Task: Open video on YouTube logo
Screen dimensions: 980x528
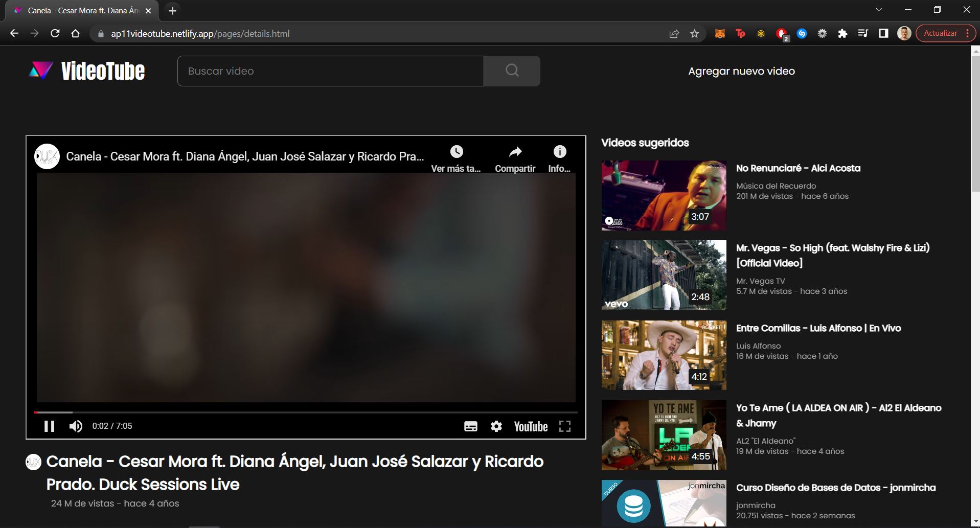Action: [x=531, y=426]
